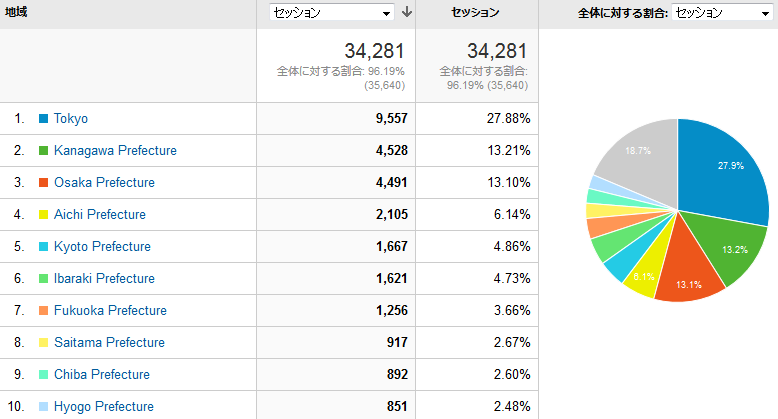Open the Tokyo region link

(71, 119)
